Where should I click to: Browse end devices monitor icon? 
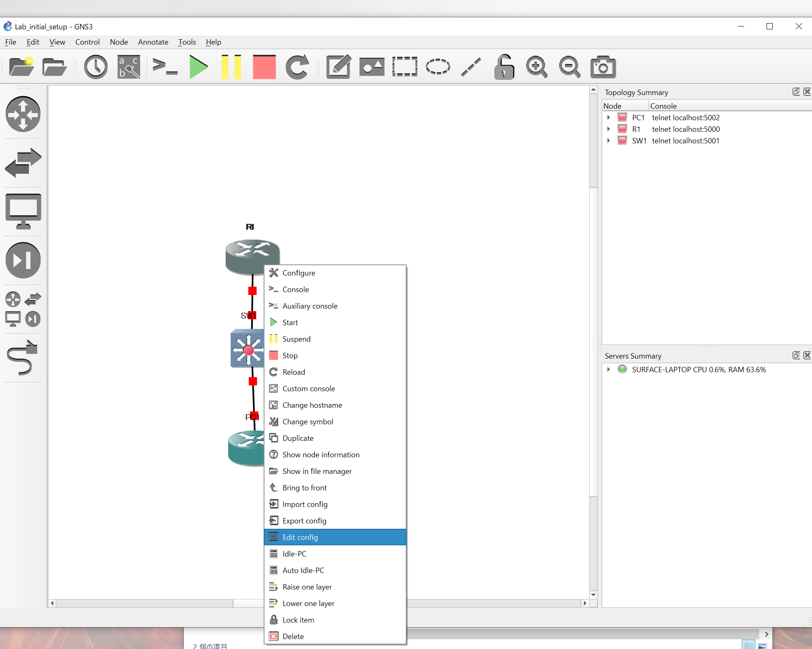(x=23, y=211)
